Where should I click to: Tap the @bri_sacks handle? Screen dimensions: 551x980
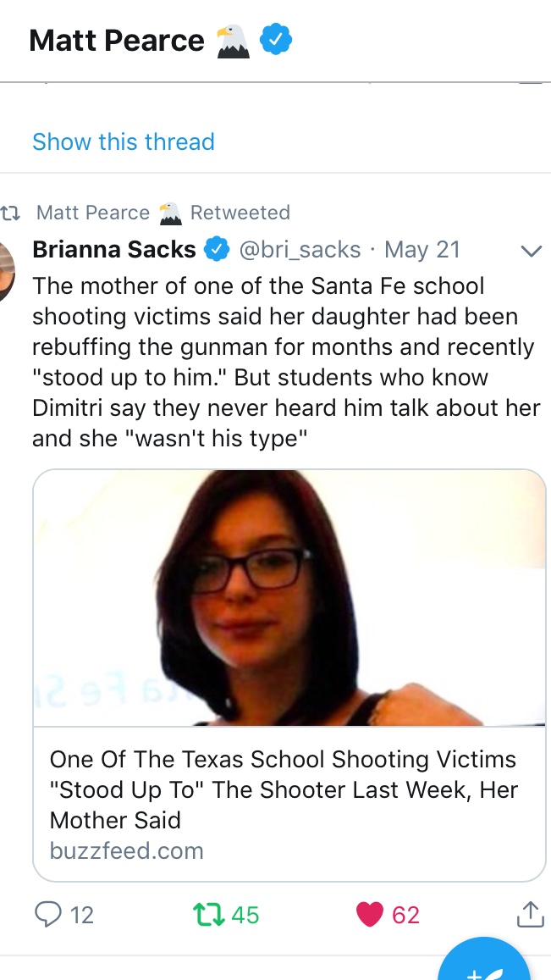pos(300,250)
